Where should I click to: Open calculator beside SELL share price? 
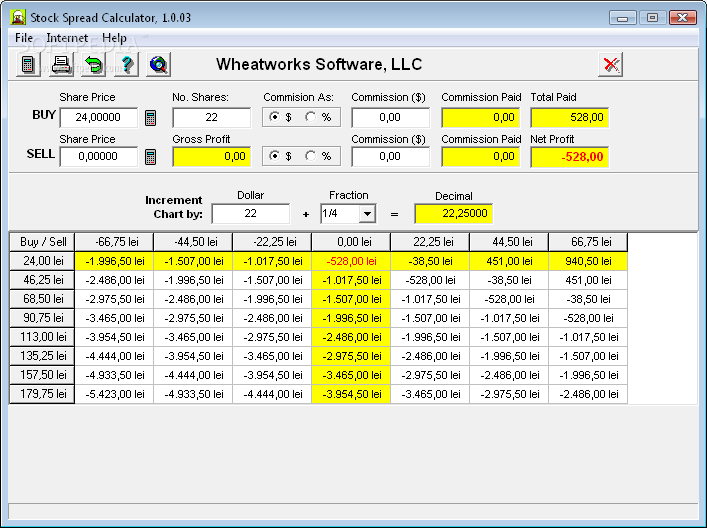pos(151,157)
